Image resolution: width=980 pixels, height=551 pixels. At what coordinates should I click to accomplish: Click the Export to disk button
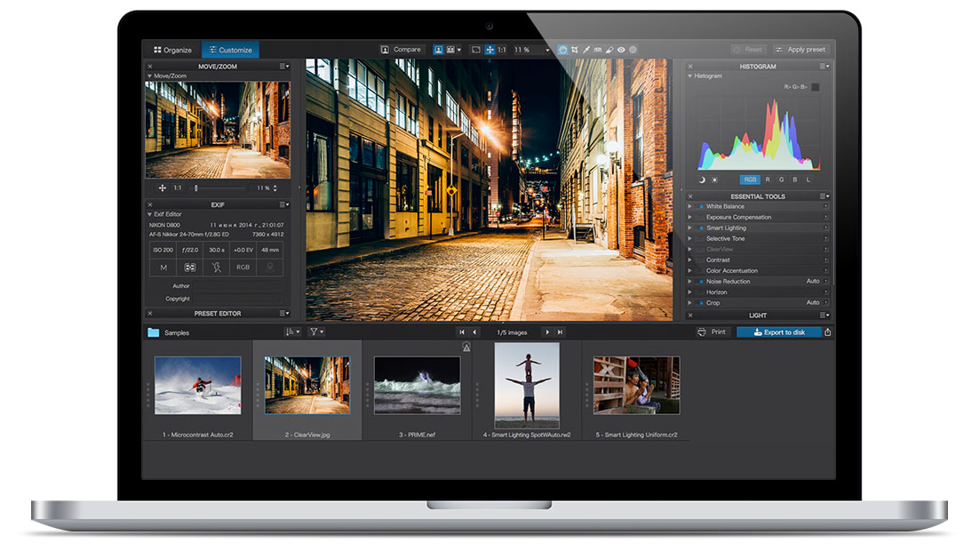click(x=780, y=332)
